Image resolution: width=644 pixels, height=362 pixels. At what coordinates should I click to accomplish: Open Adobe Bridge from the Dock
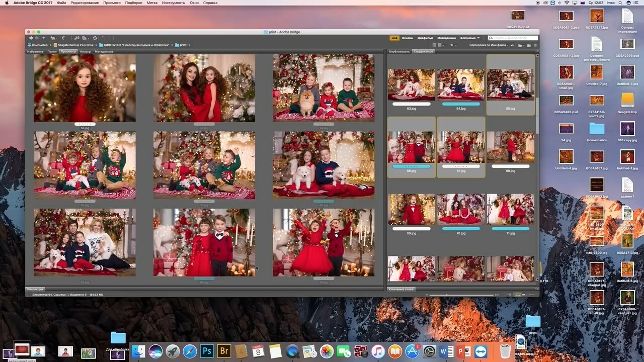224,351
